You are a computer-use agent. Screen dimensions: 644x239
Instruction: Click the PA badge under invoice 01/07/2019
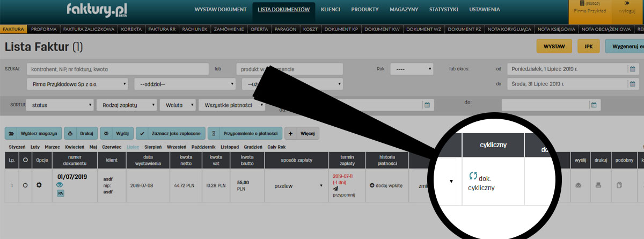point(60,193)
